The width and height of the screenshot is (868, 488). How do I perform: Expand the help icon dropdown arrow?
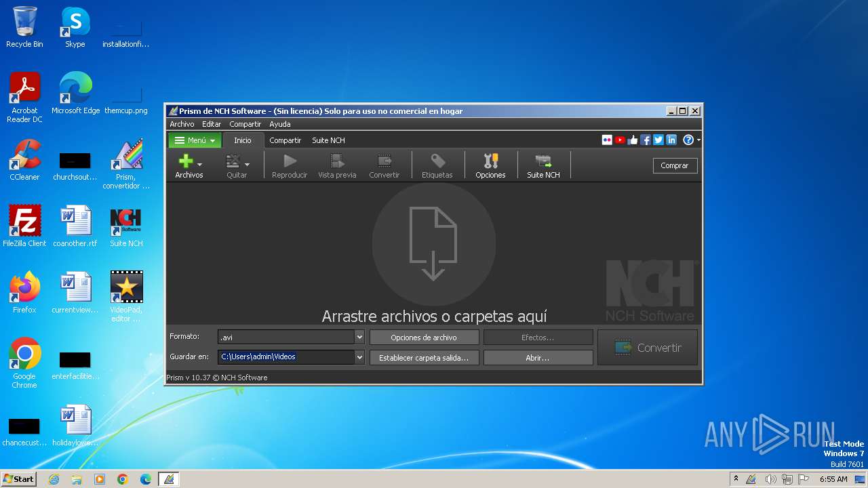[698, 140]
